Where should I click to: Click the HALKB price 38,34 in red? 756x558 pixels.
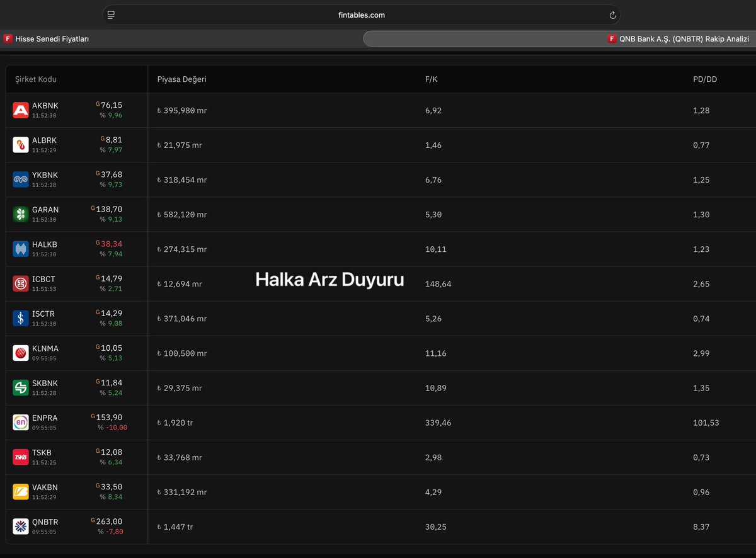click(112, 244)
